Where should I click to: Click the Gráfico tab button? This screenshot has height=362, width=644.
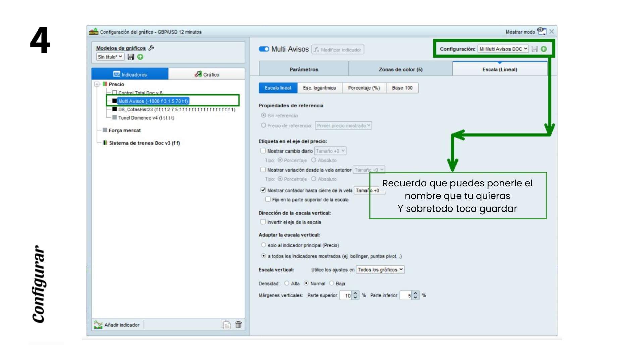pyautogui.click(x=207, y=74)
